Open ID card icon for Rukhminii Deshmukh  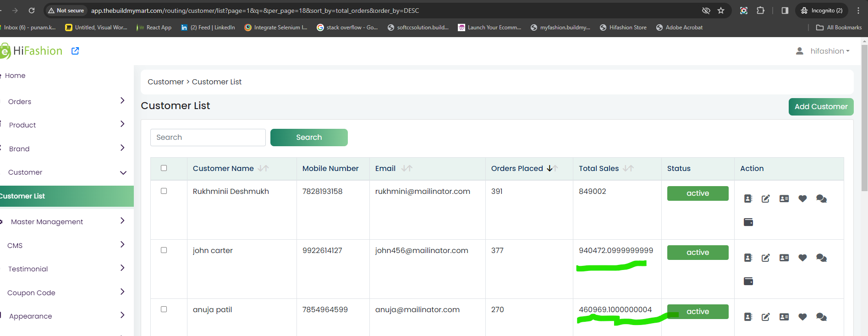(x=784, y=198)
